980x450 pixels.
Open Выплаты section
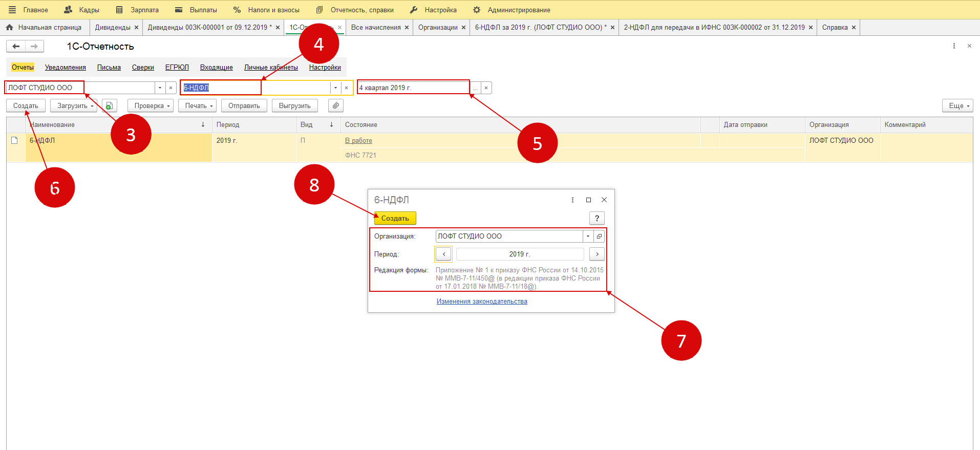[x=196, y=10]
